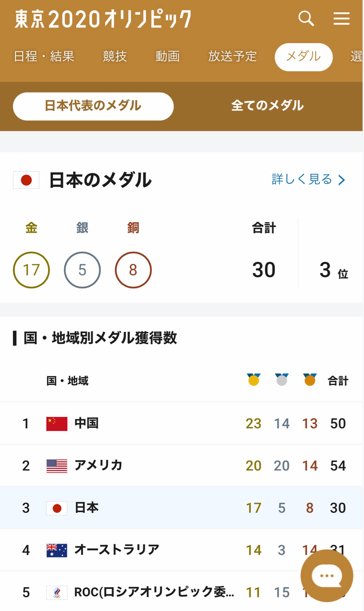
Task: Click the gold count circle 17
Action: tap(31, 270)
